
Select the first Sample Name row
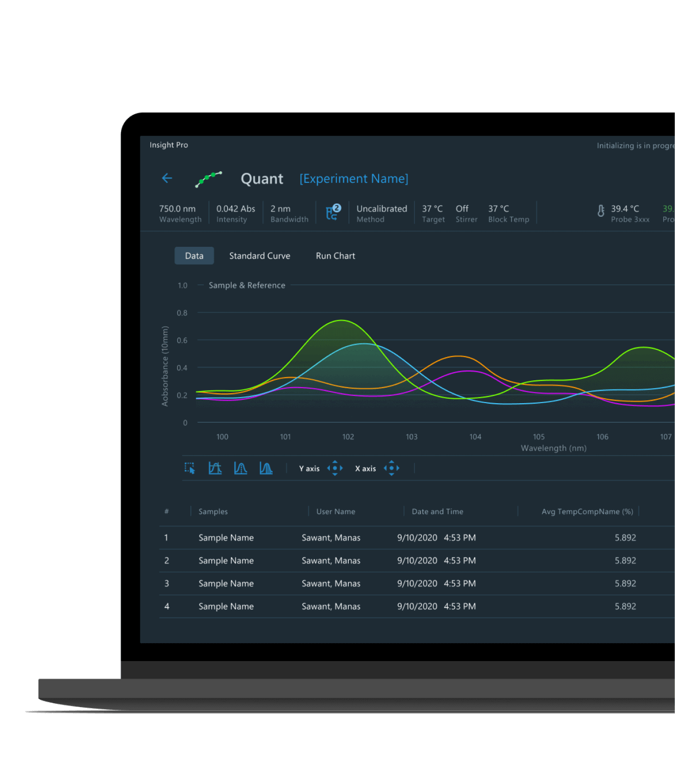(x=226, y=538)
